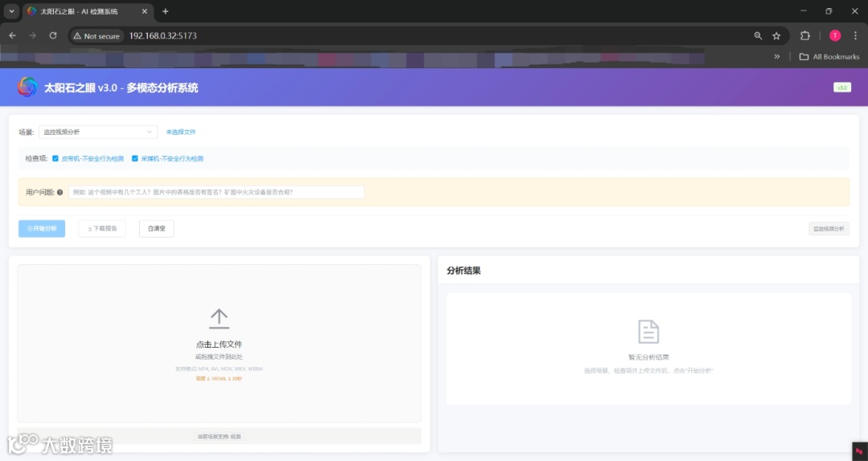Reload the page with the refresh icon
This screenshot has height=461, width=868.
53,35
